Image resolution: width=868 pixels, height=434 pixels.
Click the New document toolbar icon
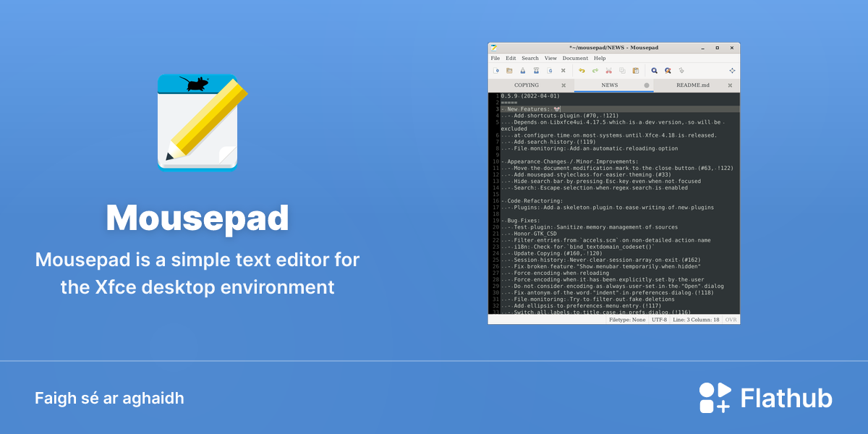pos(496,71)
